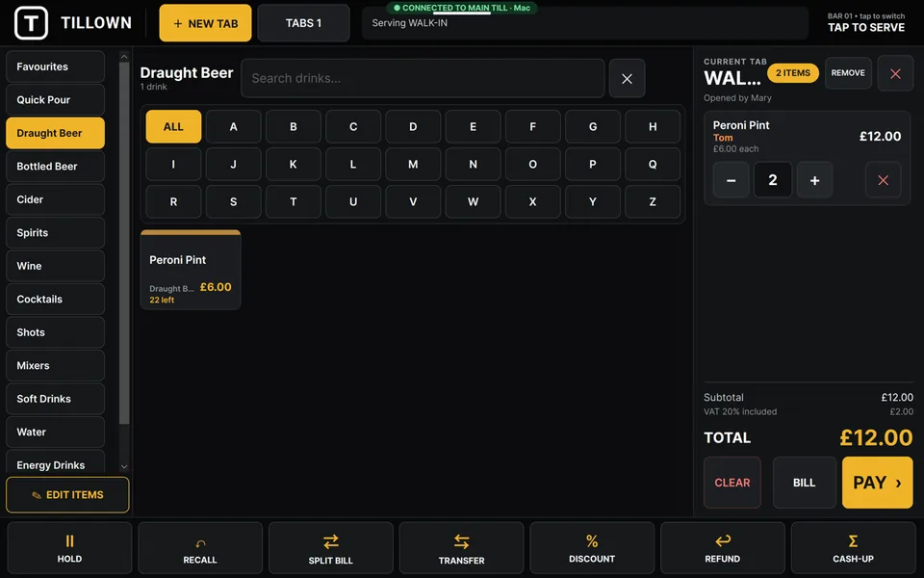This screenshot has height=578, width=924.
Task: Open Cash-Up summary
Action: tap(854, 548)
